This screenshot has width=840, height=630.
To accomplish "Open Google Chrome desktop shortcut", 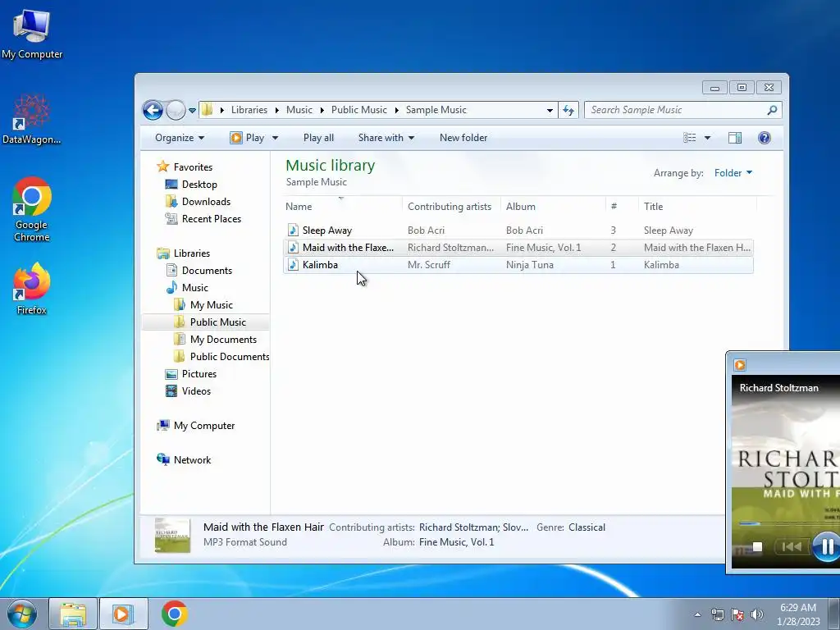I will pos(32,210).
